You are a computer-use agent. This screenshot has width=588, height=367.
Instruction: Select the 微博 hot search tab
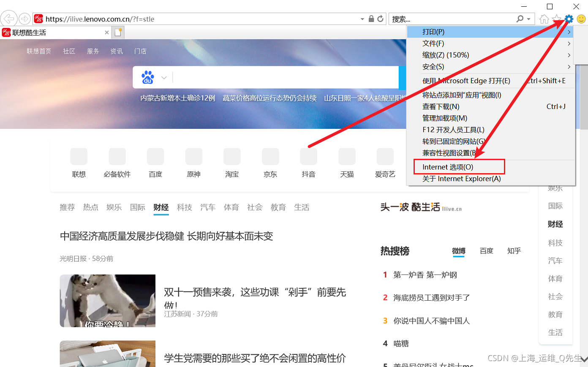[459, 251]
